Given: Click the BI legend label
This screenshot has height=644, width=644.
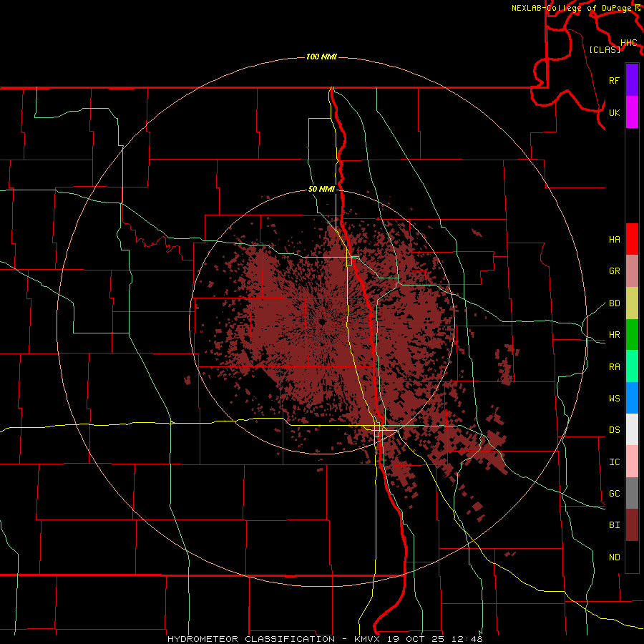Looking at the screenshot, I should coord(614,525).
